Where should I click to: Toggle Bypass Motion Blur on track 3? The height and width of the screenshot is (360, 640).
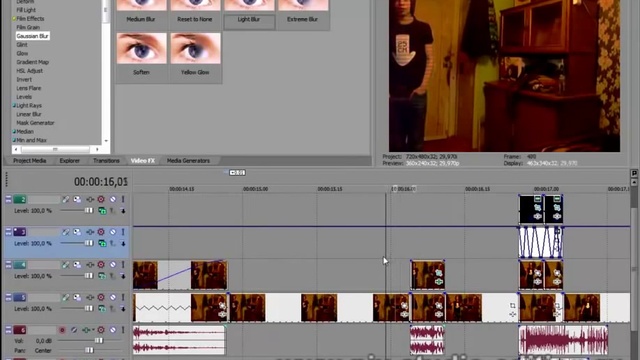65,232
